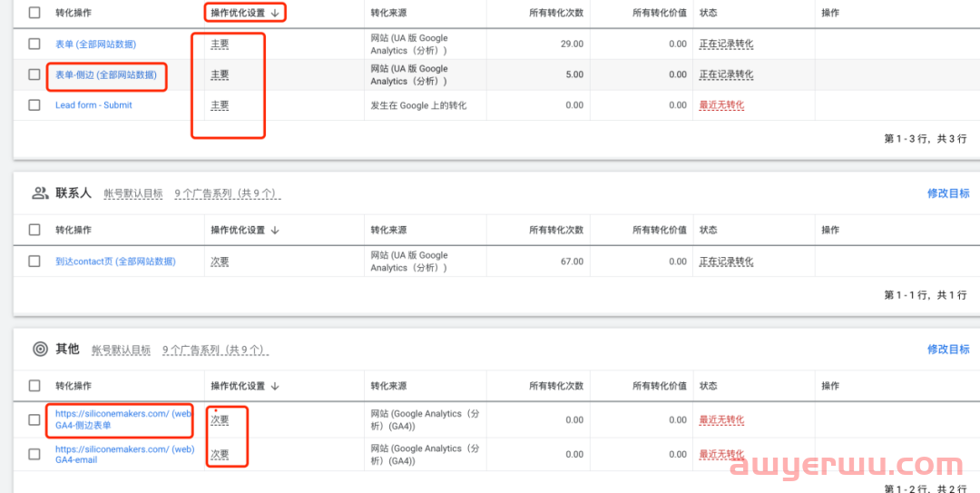Click the sort arrow in the topmost table header
980x493 pixels.
[275, 13]
